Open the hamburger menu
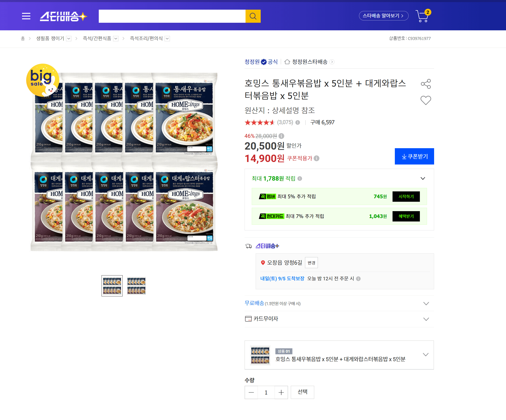The height and width of the screenshot is (420, 506). click(x=26, y=16)
